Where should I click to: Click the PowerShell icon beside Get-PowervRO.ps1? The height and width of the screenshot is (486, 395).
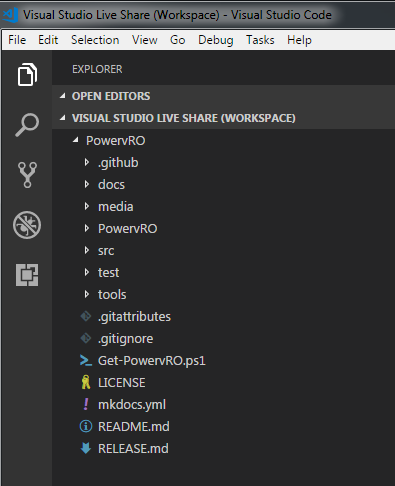coord(86,360)
